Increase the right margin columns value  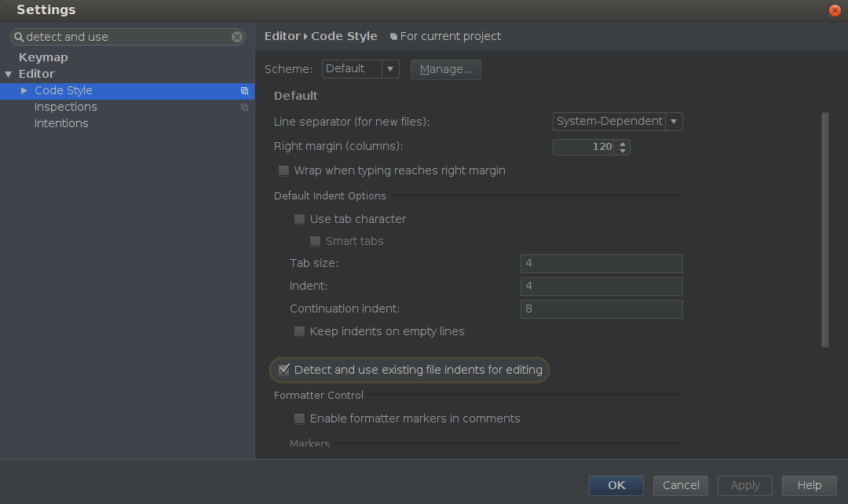click(623, 144)
